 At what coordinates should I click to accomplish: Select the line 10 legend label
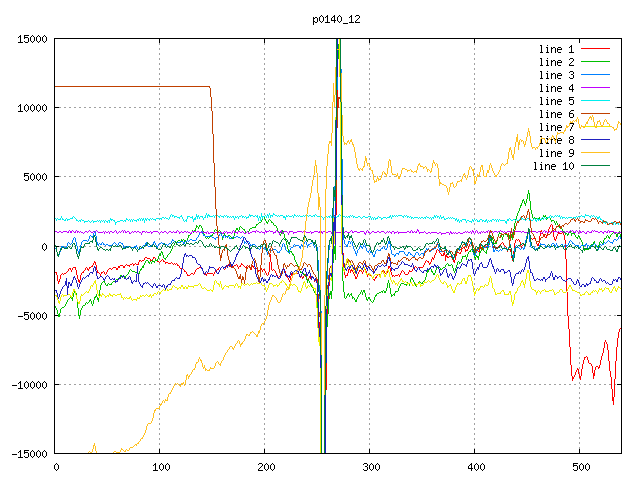coord(554,166)
